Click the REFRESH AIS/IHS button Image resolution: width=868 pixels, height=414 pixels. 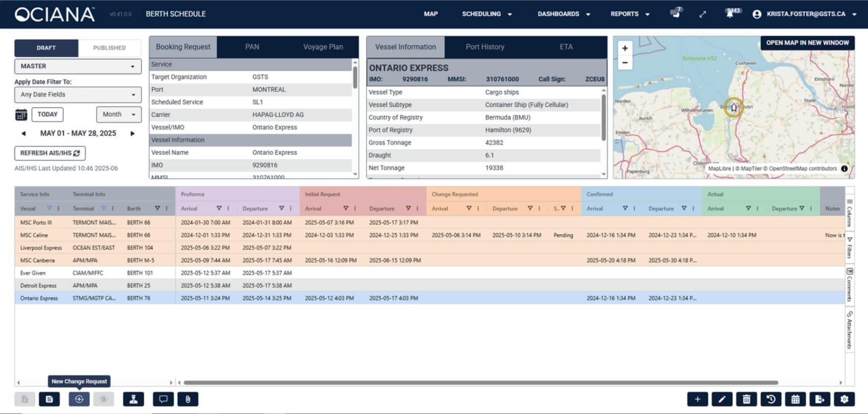coord(50,153)
